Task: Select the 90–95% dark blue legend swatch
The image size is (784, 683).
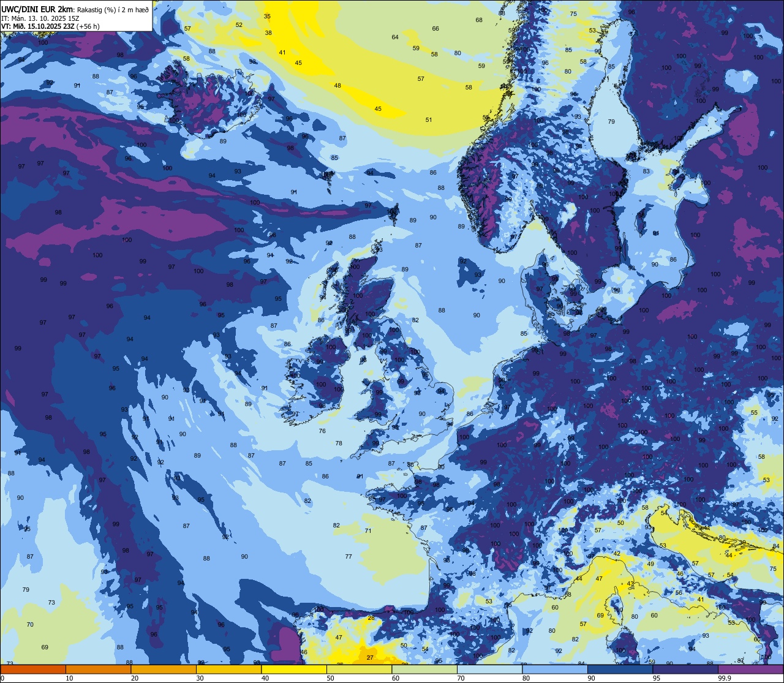Action: coord(620,669)
